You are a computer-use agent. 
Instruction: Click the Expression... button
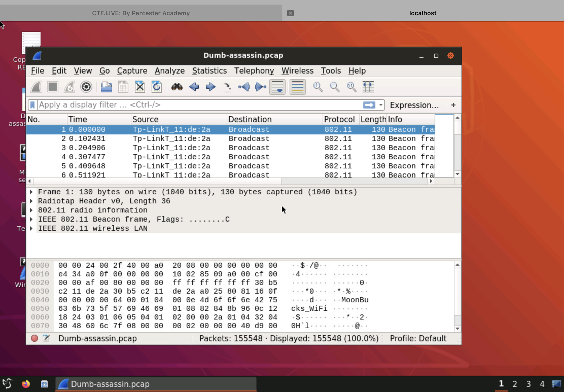coord(414,105)
